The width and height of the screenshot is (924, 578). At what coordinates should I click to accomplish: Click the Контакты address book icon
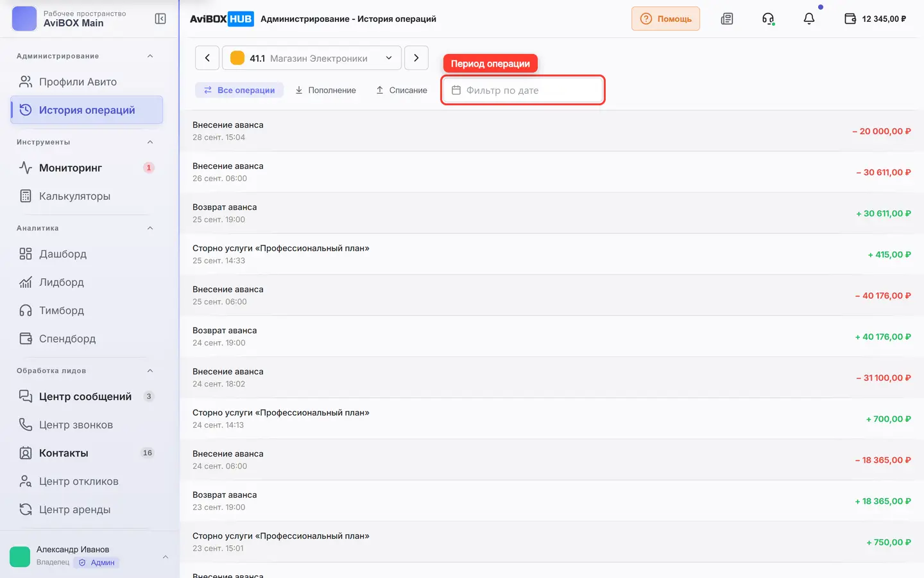[26, 453]
